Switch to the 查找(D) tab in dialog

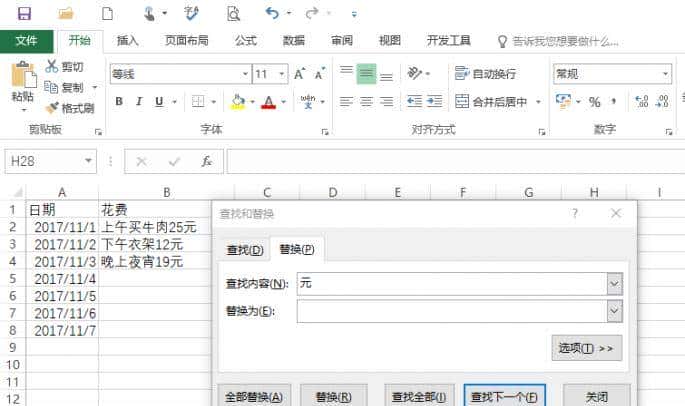click(245, 250)
